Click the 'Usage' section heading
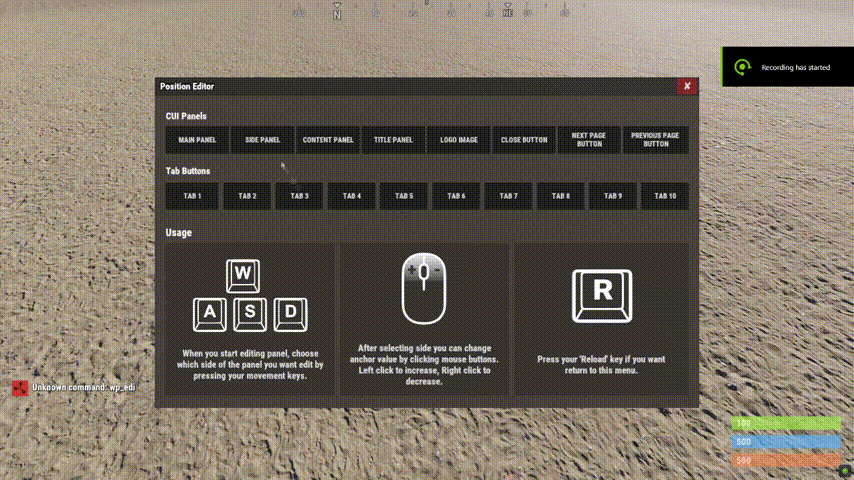Image resolution: width=854 pixels, height=480 pixels. 179,233
